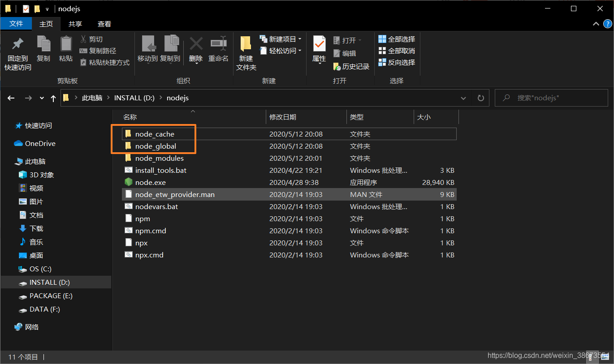The image size is (614, 364).
Task: Click INSTALL (D:) in address breadcrumb
Action: coord(134,98)
